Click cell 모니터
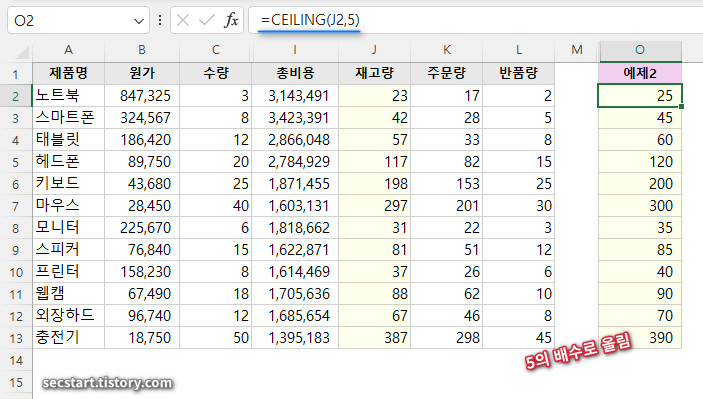The height and width of the screenshot is (399, 703). click(68, 227)
